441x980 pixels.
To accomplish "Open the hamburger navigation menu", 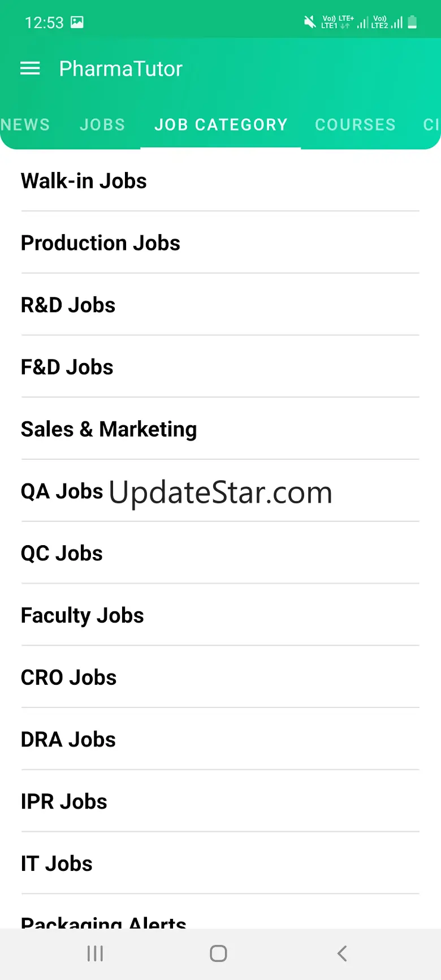I will tap(30, 69).
